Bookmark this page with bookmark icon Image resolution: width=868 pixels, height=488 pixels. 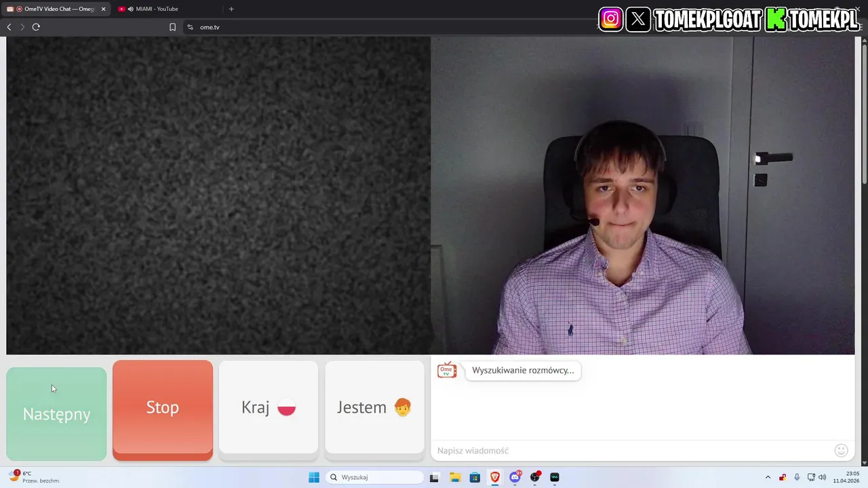pyautogui.click(x=172, y=27)
